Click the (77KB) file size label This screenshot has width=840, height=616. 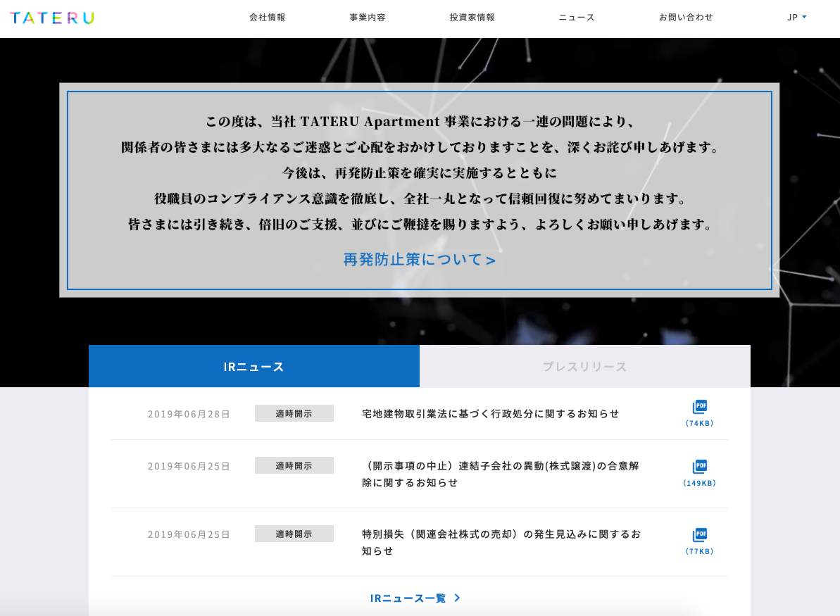700,551
